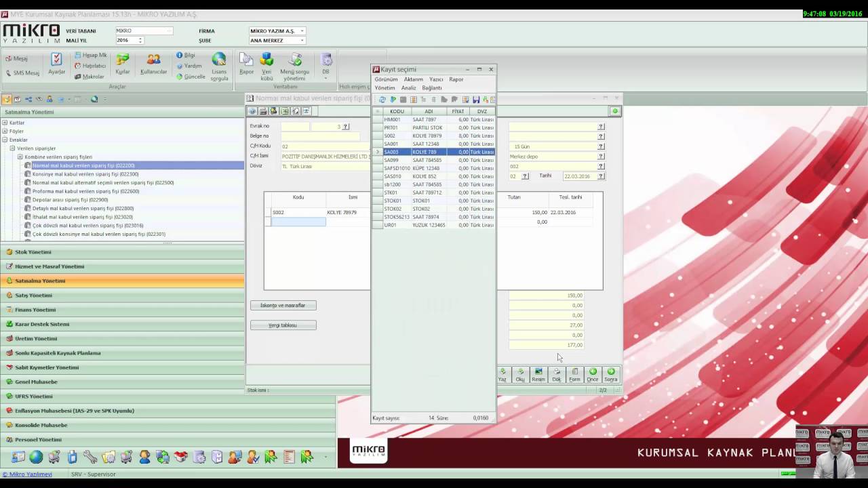This screenshot has width=868, height=488.
Task: Click the Bilgi info item
Action: click(x=185, y=55)
